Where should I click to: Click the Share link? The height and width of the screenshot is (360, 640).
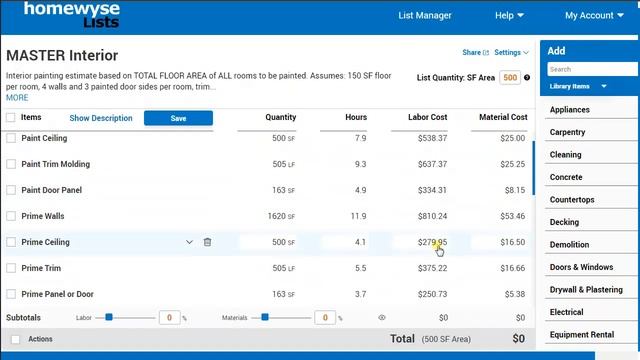pos(471,53)
